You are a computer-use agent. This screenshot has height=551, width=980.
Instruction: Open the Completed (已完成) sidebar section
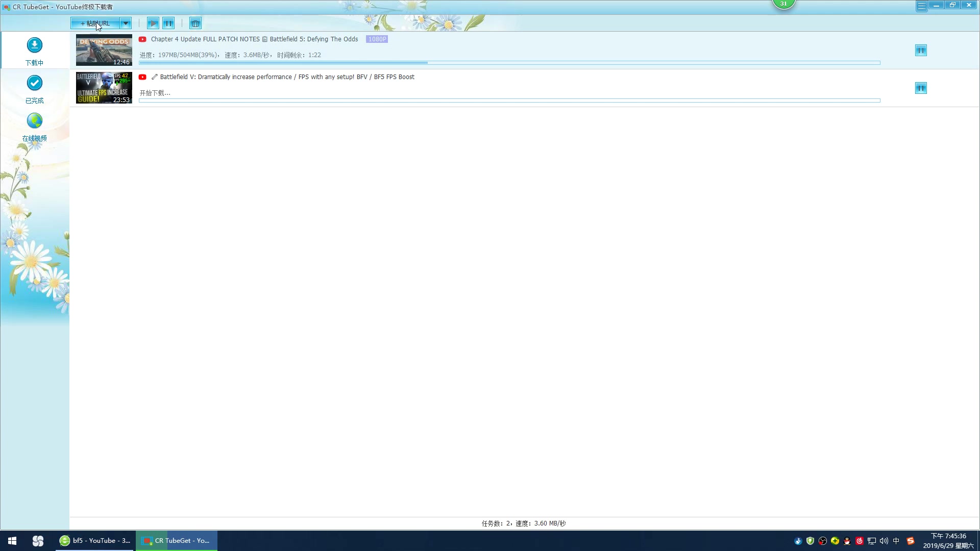pyautogui.click(x=35, y=89)
